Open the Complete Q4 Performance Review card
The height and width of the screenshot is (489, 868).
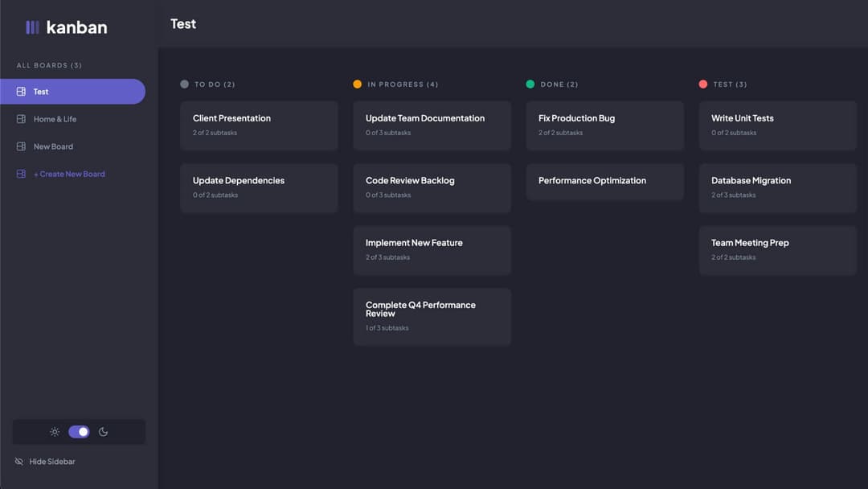(x=432, y=316)
